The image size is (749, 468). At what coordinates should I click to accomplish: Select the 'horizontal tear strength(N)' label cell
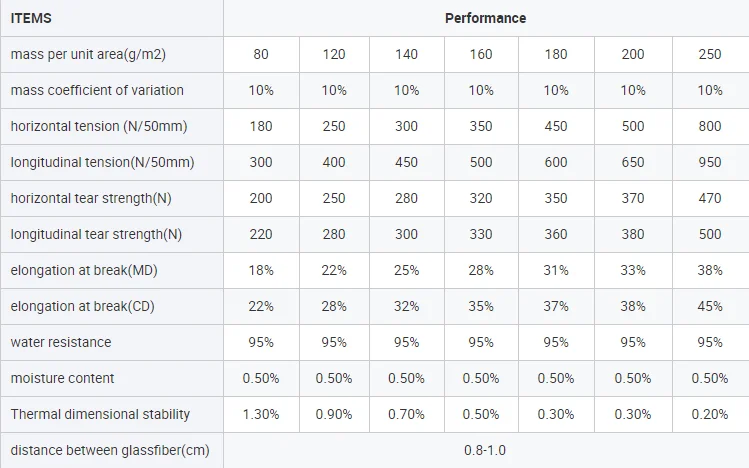(91, 198)
